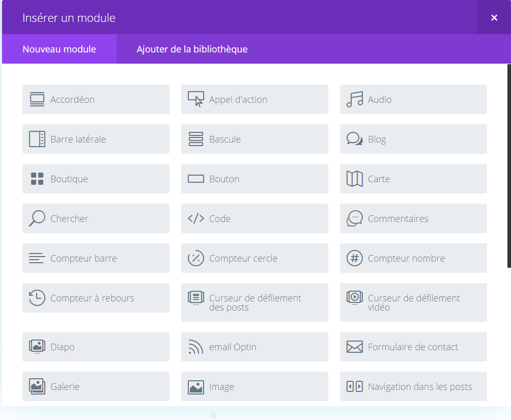This screenshot has height=420, width=511.
Task: Choose the Commentaires chat bubble icon
Action: tap(355, 218)
